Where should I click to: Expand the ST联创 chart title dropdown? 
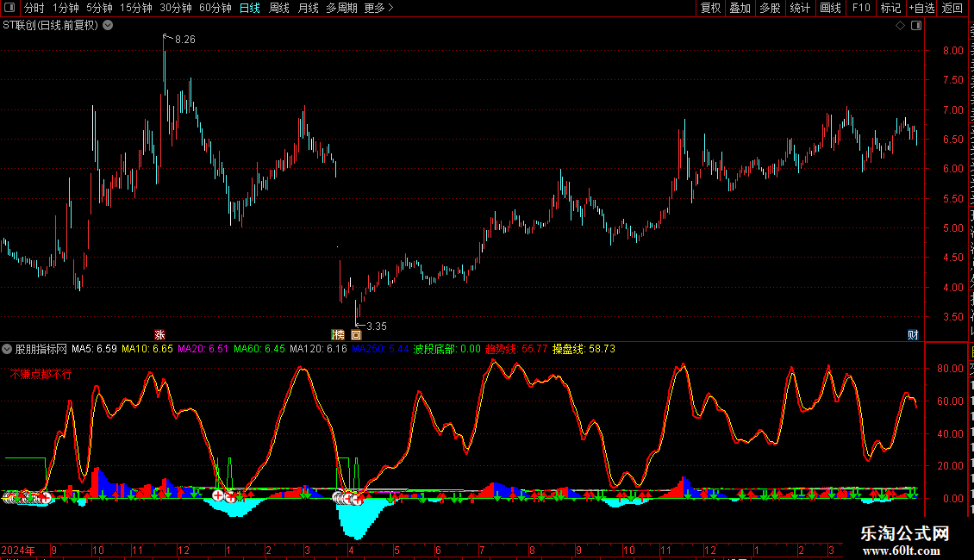[108, 26]
